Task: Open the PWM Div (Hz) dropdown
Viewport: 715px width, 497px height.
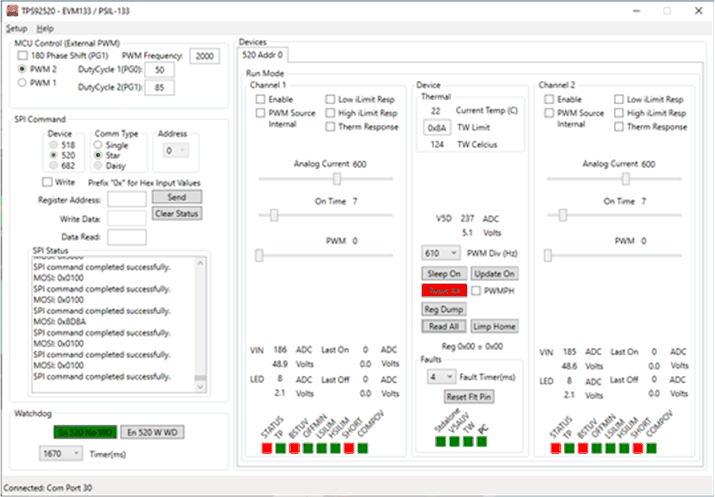Action: [440, 253]
